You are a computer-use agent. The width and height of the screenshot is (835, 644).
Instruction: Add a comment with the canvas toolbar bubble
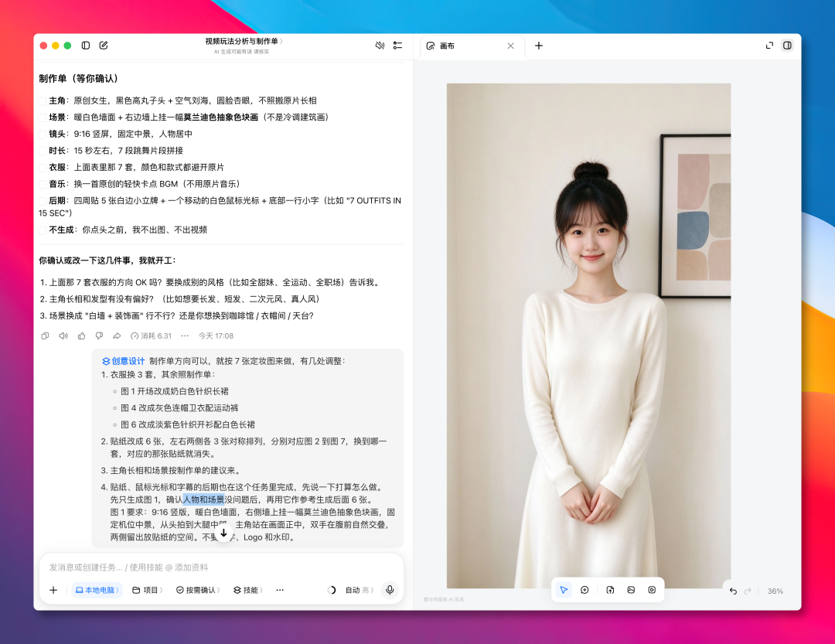click(x=584, y=590)
